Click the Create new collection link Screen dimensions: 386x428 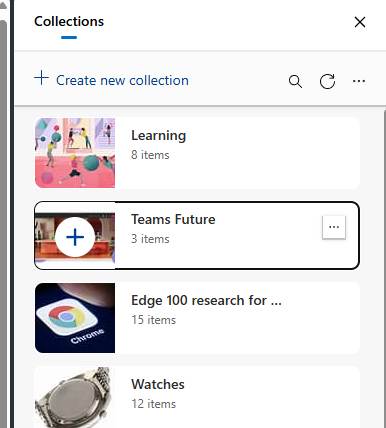coord(122,80)
